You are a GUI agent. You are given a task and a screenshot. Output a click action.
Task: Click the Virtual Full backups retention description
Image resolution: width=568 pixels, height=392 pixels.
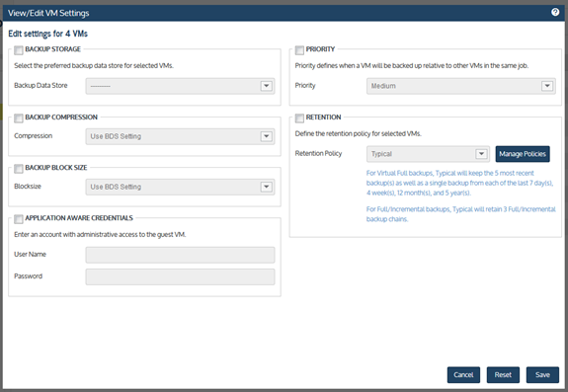click(x=459, y=183)
